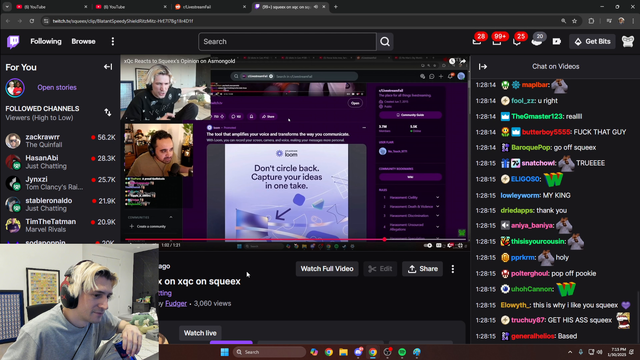Open the Twitch user avatar menu
This screenshot has height=360, width=640.
tap(628, 42)
